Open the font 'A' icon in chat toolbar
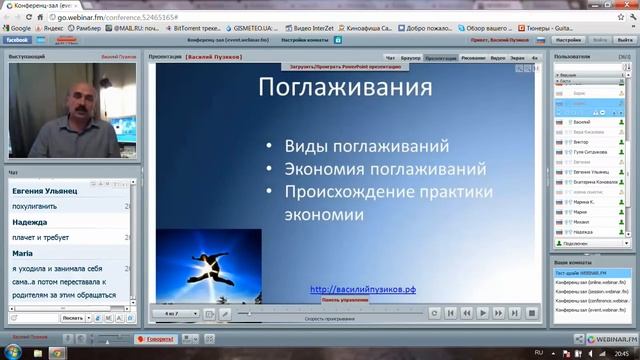This screenshot has width=640, height=360. pos(119,318)
